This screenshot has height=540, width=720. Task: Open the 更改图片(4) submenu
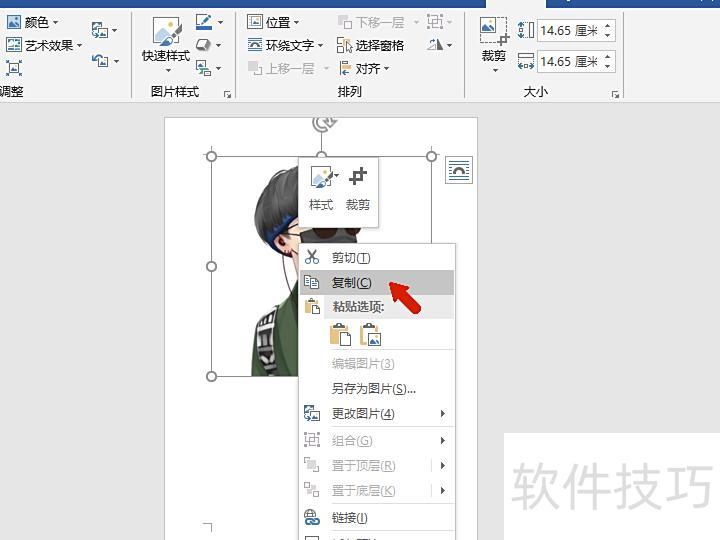click(x=377, y=413)
